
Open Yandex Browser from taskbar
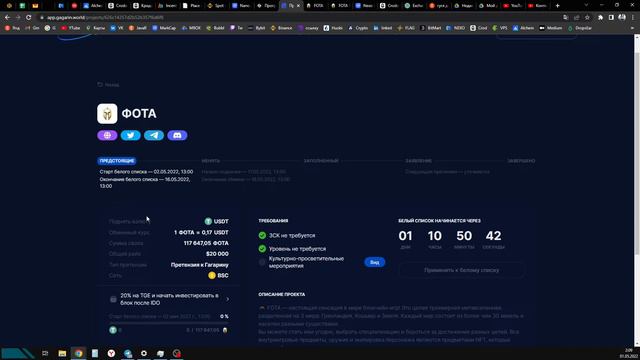point(111,353)
